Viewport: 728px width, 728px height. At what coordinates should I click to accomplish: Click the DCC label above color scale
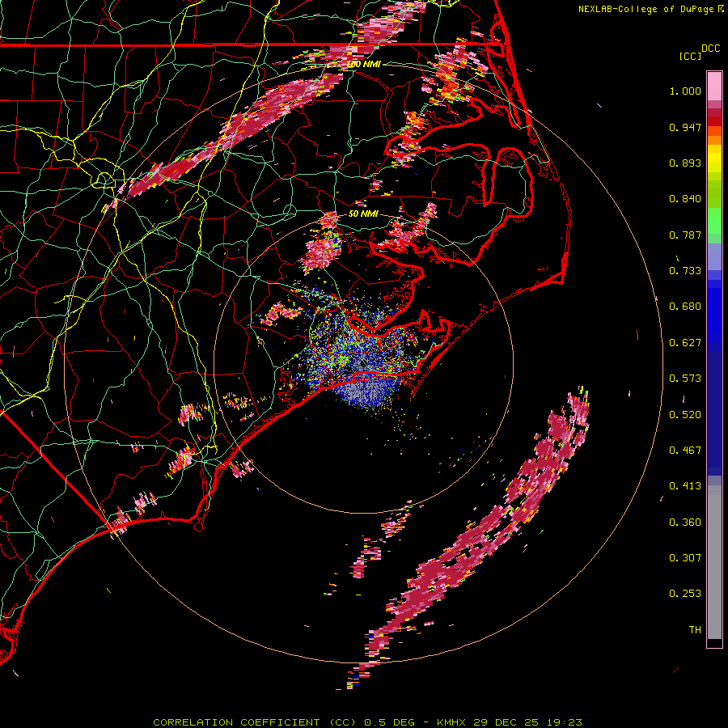point(711,49)
